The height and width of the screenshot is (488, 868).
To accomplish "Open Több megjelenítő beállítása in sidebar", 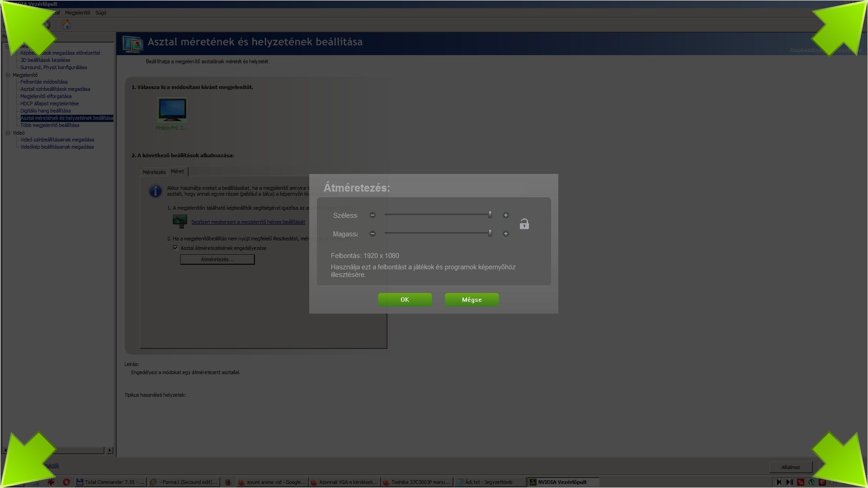I will click(50, 125).
